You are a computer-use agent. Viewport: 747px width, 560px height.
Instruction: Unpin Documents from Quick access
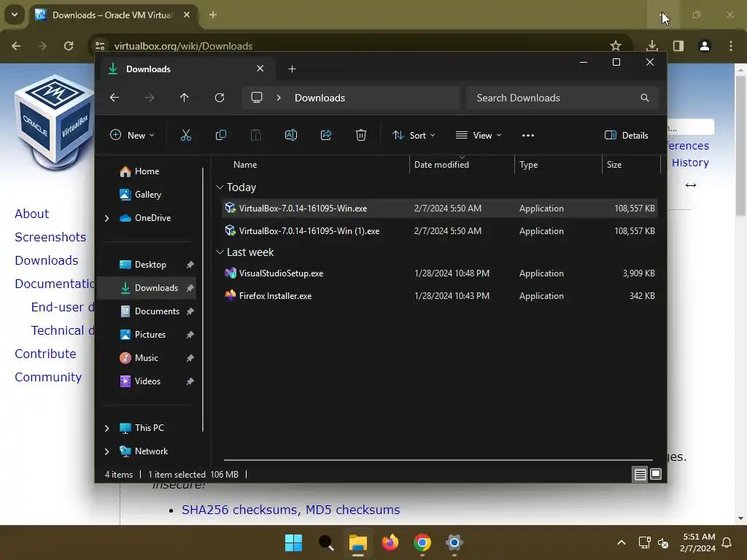[x=190, y=311]
